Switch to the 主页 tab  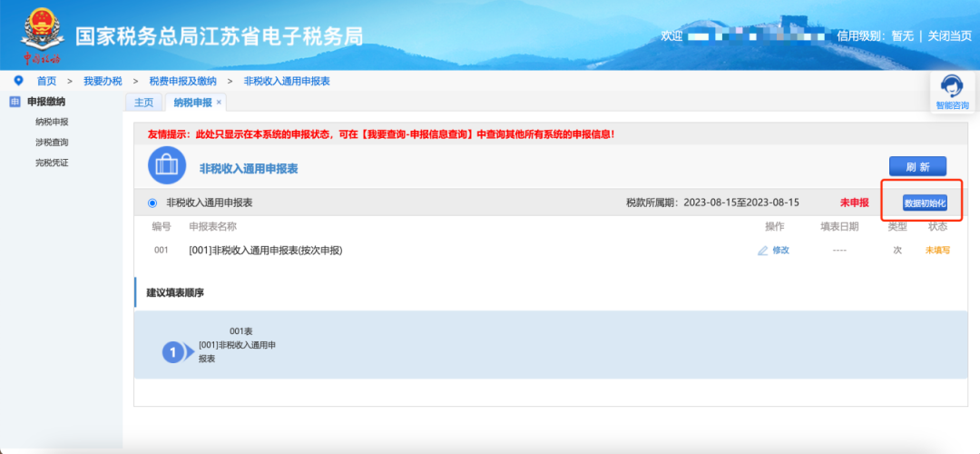coord(143,103)
